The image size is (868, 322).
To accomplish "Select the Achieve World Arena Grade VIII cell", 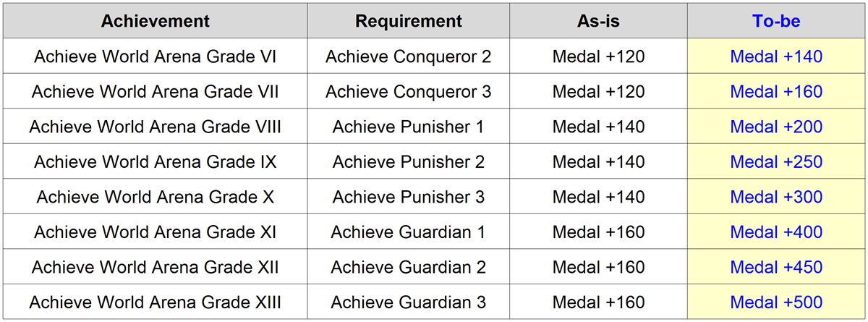I will pyautogui.click(x=155, y=127).
